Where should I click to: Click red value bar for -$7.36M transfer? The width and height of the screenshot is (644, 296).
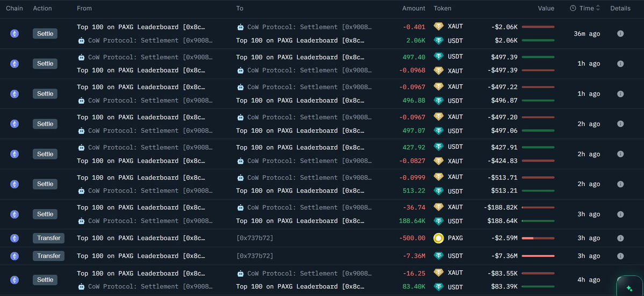tap(538, 256)
